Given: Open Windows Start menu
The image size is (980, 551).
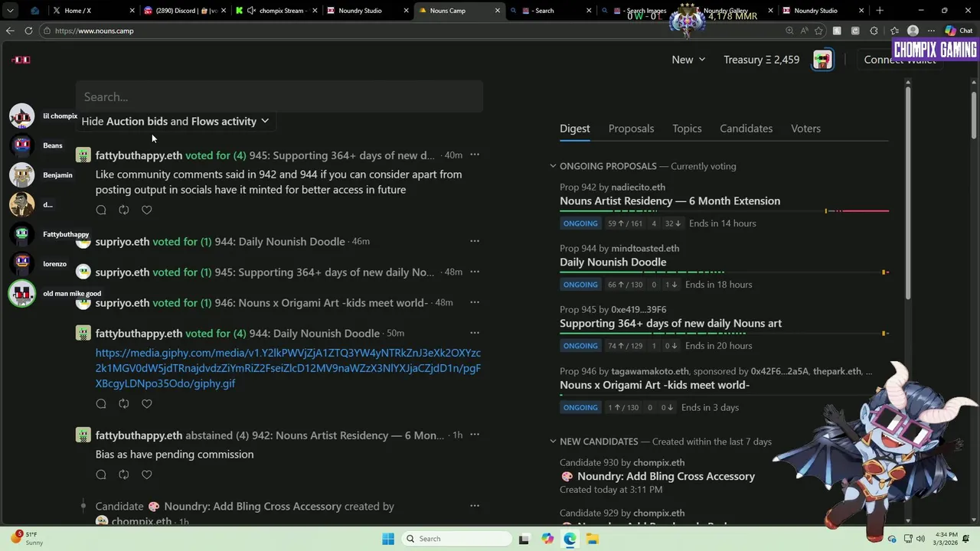Looking at the screenshot, I should (x=388, y=539).
